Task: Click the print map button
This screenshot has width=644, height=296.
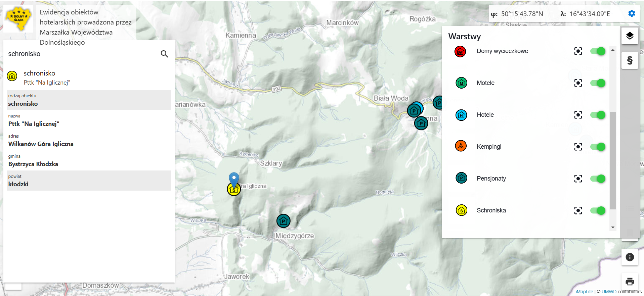Action: [630, 281]
